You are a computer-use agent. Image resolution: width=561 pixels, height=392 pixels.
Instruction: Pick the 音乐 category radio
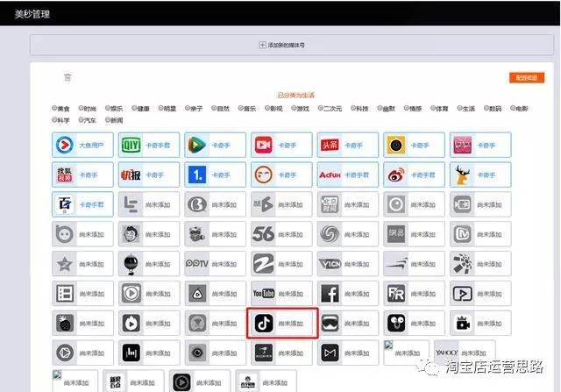click(241, 108)
